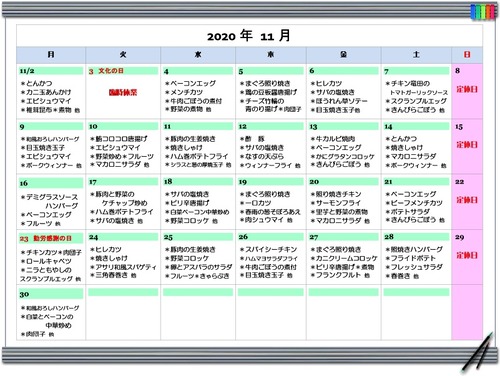Click "マカロニサラダ" on the 10th

coord(118,165)
